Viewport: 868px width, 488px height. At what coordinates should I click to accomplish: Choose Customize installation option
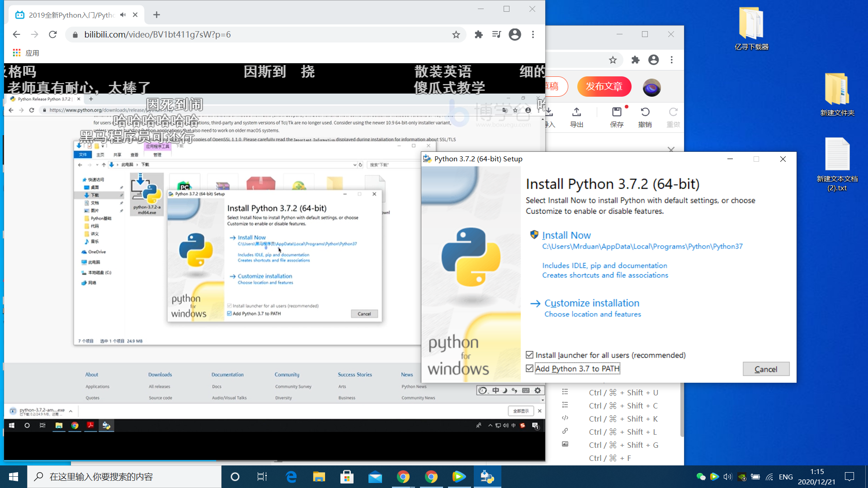[591, 303]
